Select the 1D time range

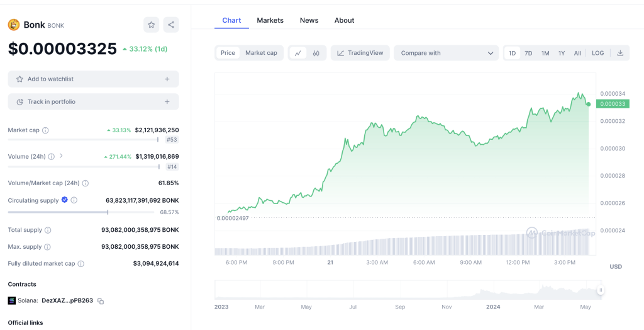(512, 53)
